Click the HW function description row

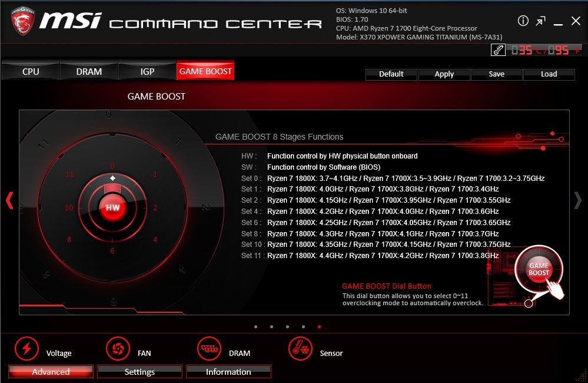click(x=330, y=156)
